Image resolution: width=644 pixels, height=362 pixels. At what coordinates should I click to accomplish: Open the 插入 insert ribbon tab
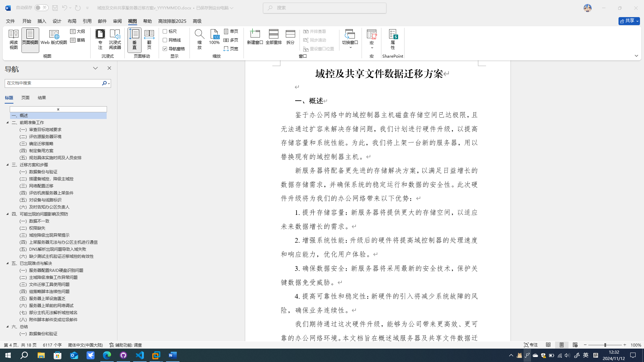[x=42, y=21]
